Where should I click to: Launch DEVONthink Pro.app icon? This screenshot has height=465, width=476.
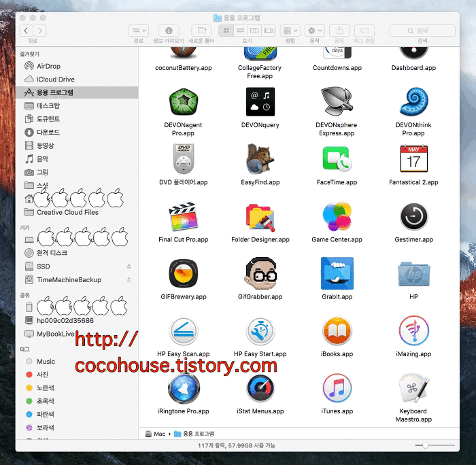tap(413, 102)
